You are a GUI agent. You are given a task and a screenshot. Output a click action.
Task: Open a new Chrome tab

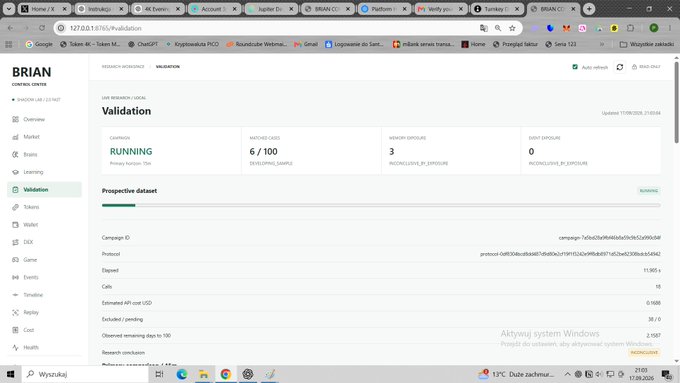589,9
